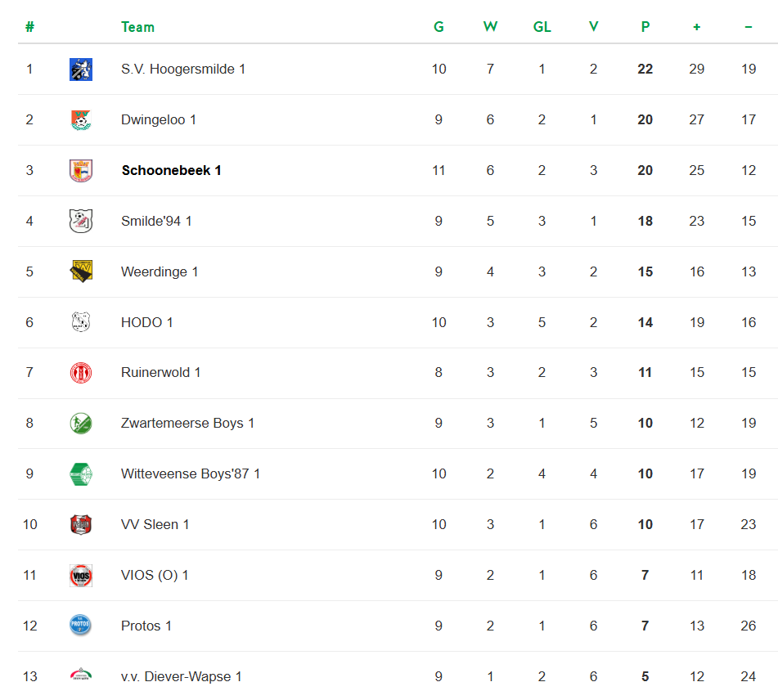Click the # rank column header
The width and height of the screenshot is (778, 700).
point(29,27)
